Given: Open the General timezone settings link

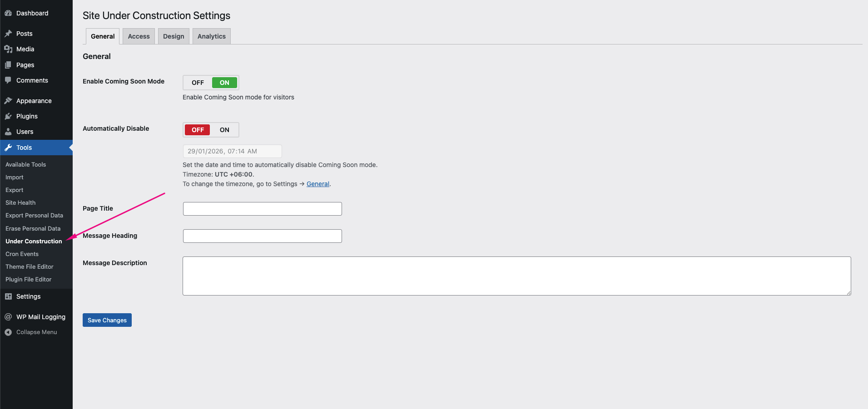Looking at the screenshot, I should point(317,184).
